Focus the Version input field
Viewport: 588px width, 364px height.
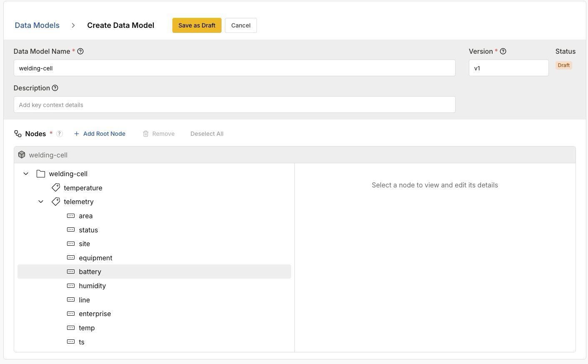[x=509, y=68]
